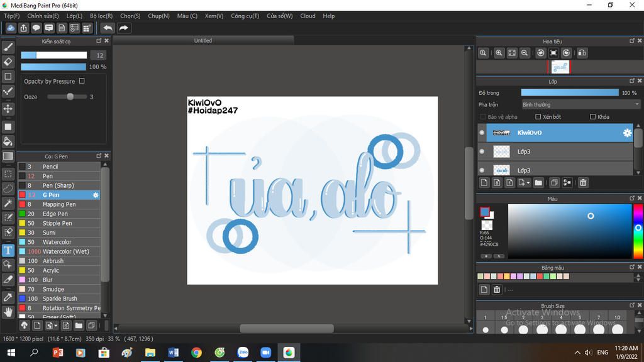The image size is (644, 362).
Task: Open the Pha trộn blend mode dropdown
Action: pyautogui.click(x=580, y=105)
